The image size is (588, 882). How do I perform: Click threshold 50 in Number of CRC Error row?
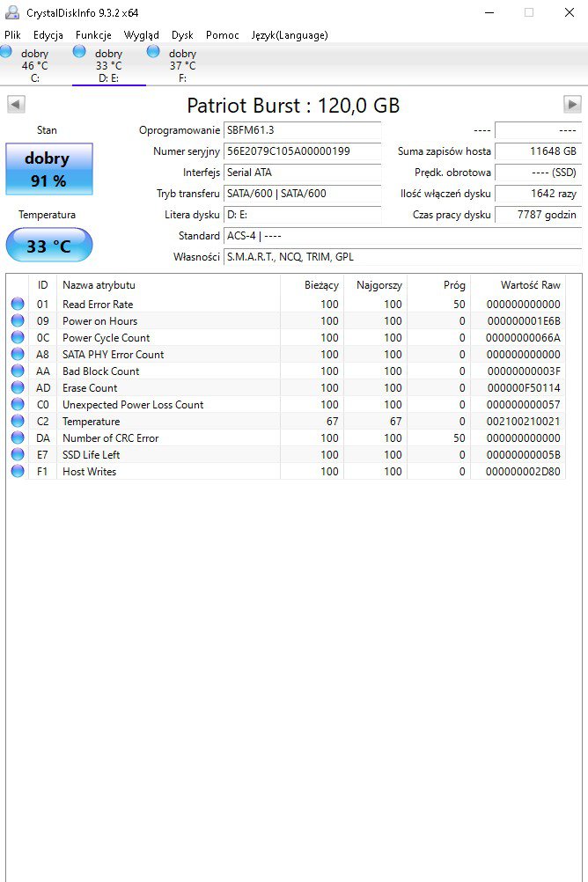(459, 438)
